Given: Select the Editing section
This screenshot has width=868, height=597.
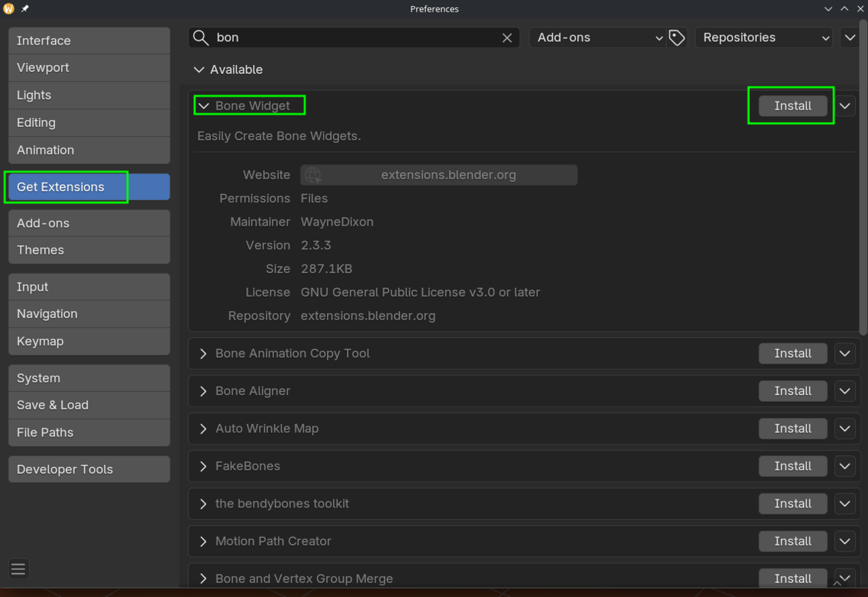Looking at the screenshot, I should (89, 123).
